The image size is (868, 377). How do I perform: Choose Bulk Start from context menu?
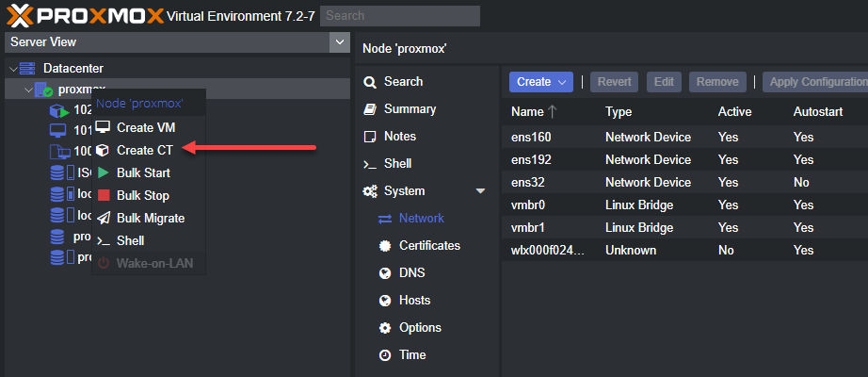coord(149,173)
